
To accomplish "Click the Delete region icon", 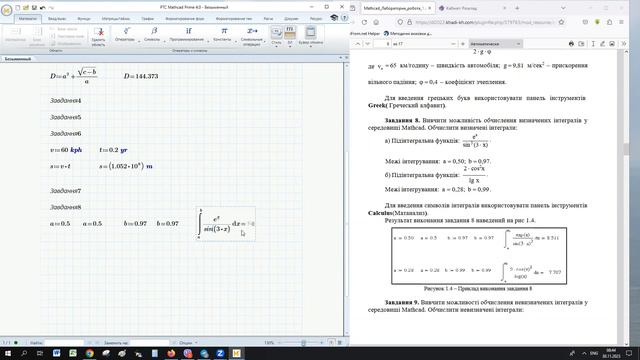I will [98, 36].
